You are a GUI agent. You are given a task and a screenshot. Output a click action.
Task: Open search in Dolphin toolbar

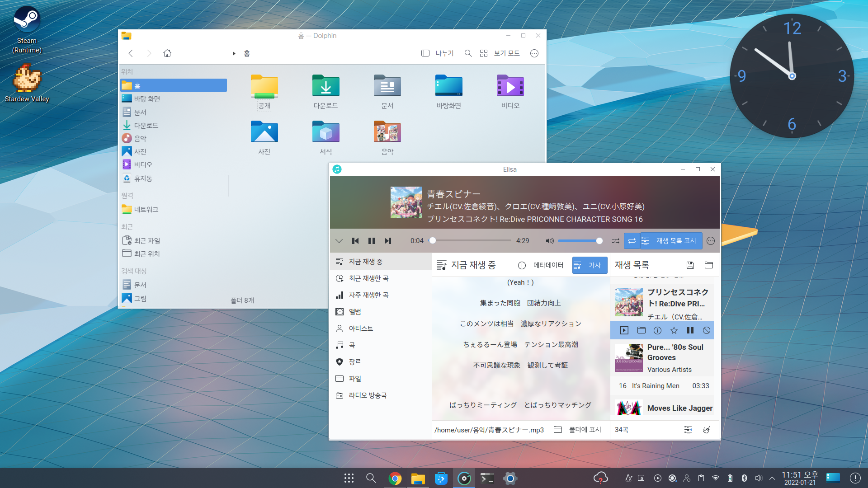point(468,53)
